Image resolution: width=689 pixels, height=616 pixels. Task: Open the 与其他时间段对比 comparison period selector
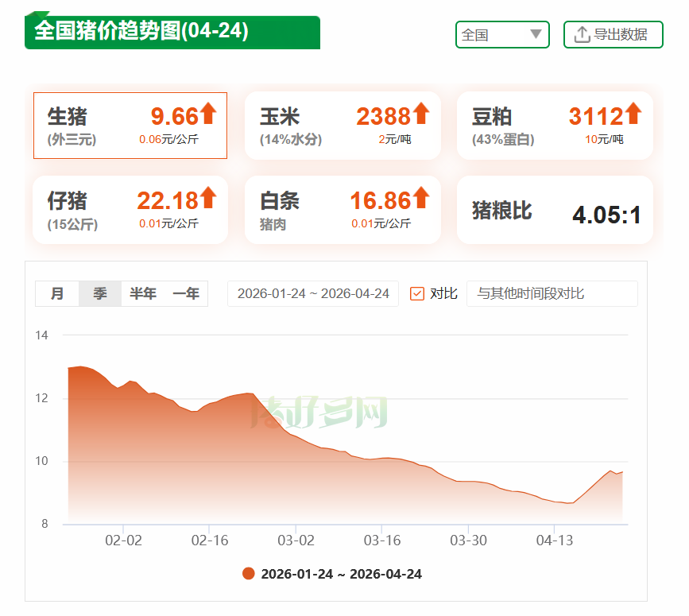click(552, 293)
